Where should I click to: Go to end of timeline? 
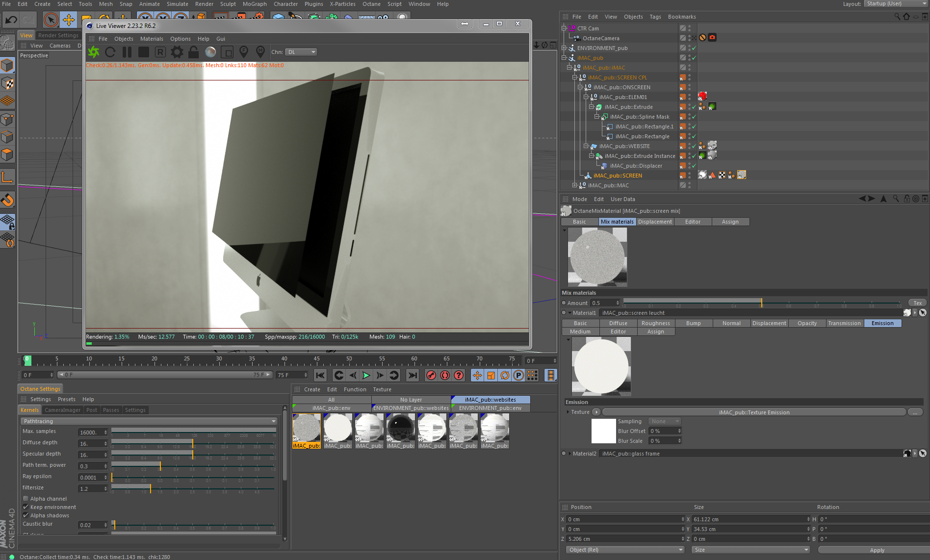(413, 376)
